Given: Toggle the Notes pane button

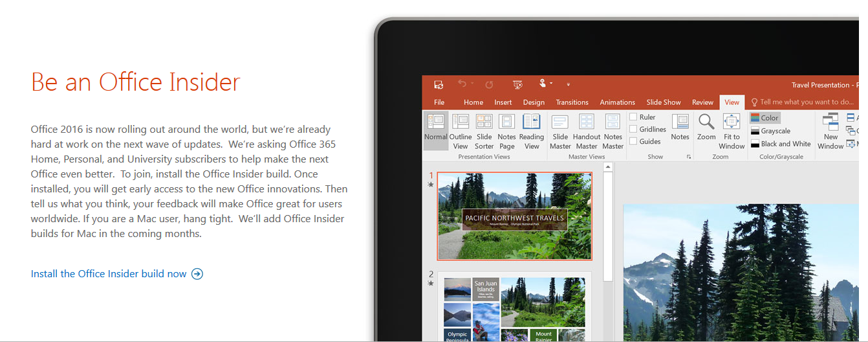Looking at the screenshot, I should click(680, 127).
